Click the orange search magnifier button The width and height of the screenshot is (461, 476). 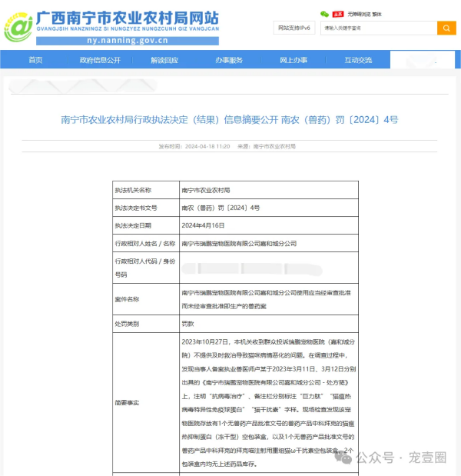click(x=446, y=28)
